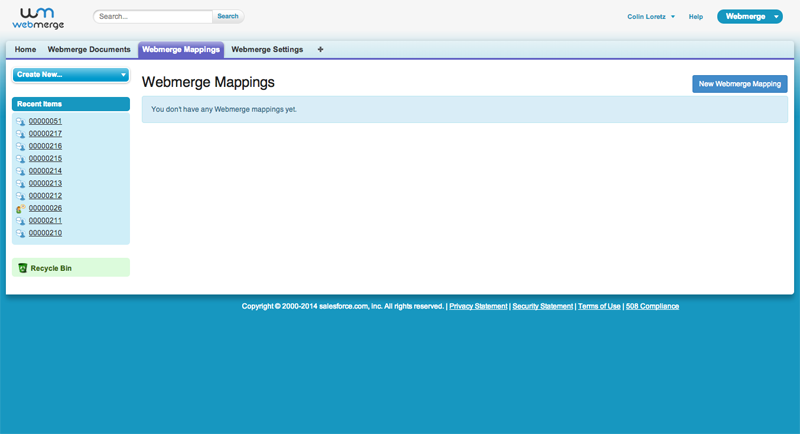Click the Recycle Bin trash icon
The image size is (800, 434).
point(22,268)
